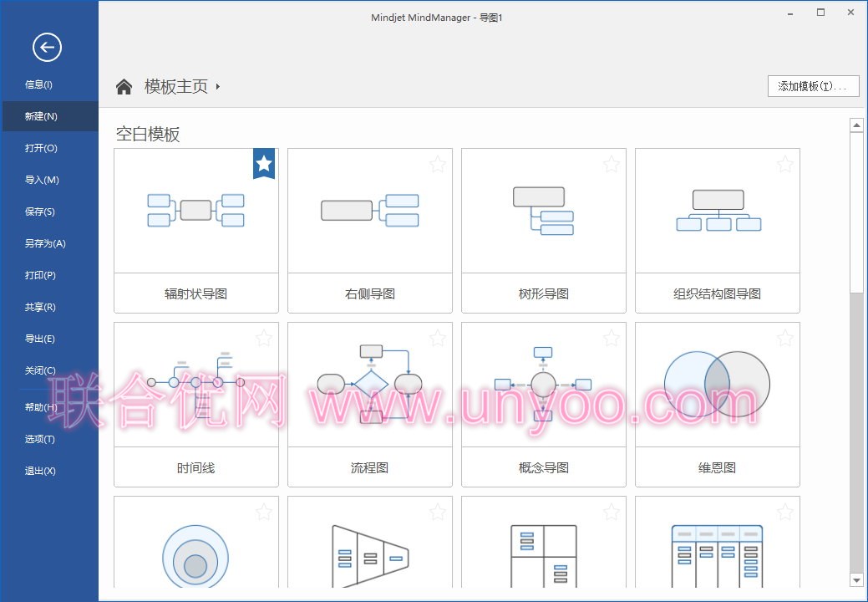The width and height of the screenshot is (868, 602).
Task: Open 帮助(H) in the sidebar
Action: (49, 408)
